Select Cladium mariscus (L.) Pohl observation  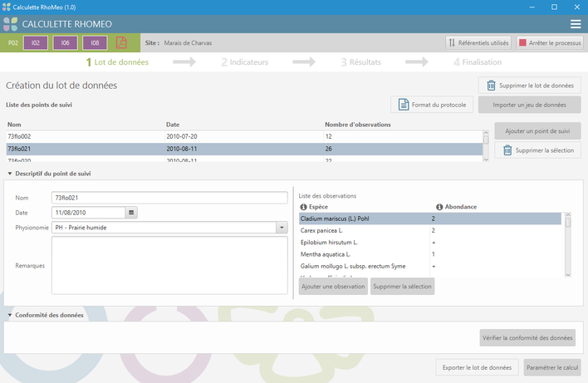pyautogui.click(x=430, y=219)
